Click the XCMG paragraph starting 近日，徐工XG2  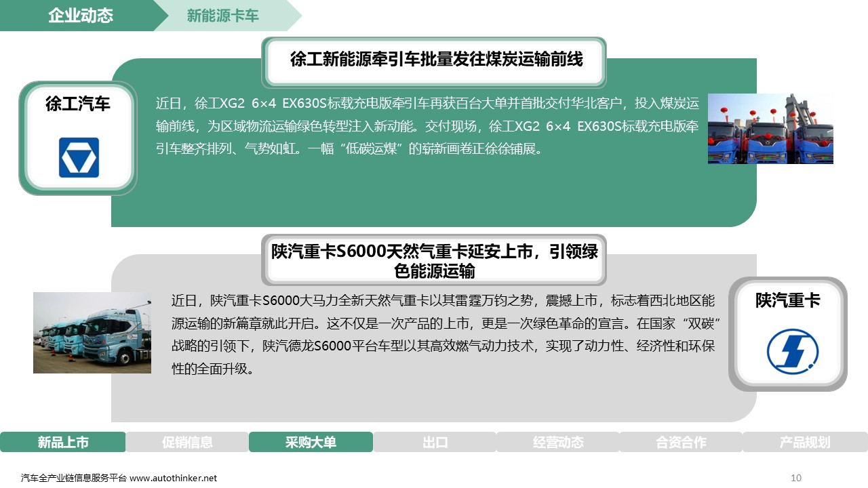[x=427, y=126]
